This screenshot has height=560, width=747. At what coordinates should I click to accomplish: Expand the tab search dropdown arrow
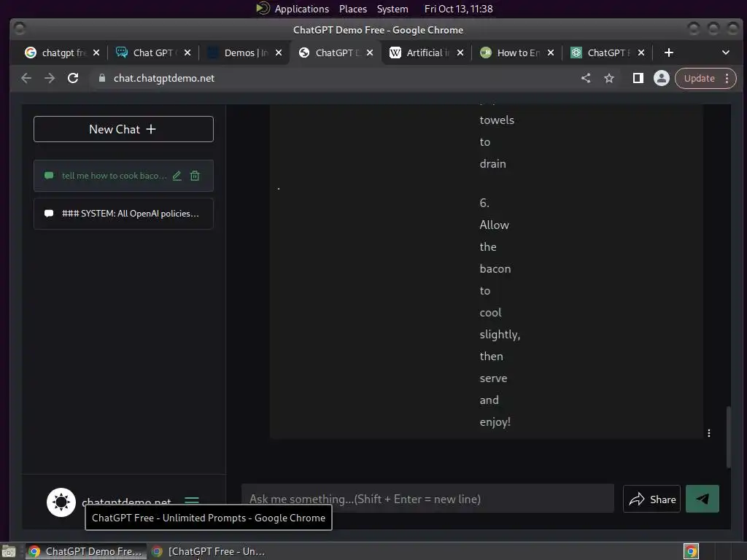click(726, 52)
